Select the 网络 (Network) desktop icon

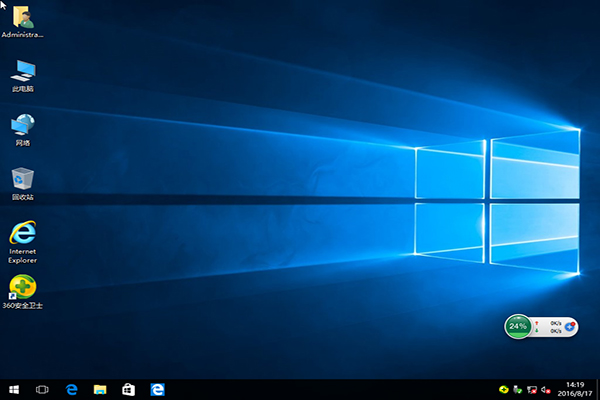[22, 125]
